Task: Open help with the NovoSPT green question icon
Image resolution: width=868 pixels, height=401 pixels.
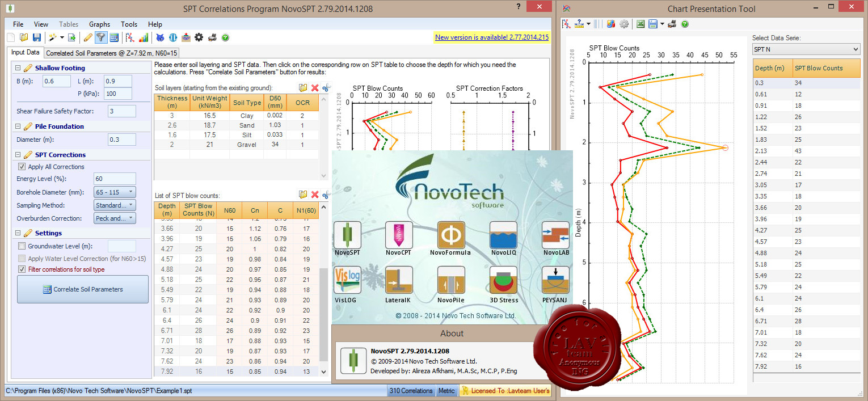Action: [225, 37]
